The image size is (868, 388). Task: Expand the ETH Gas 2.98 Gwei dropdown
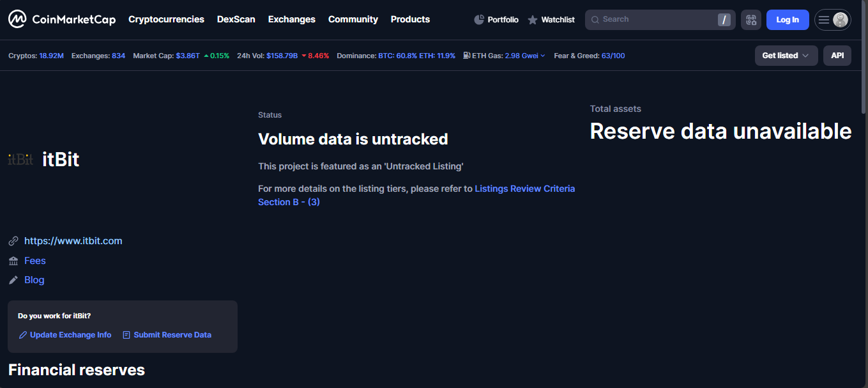point(525,56)
